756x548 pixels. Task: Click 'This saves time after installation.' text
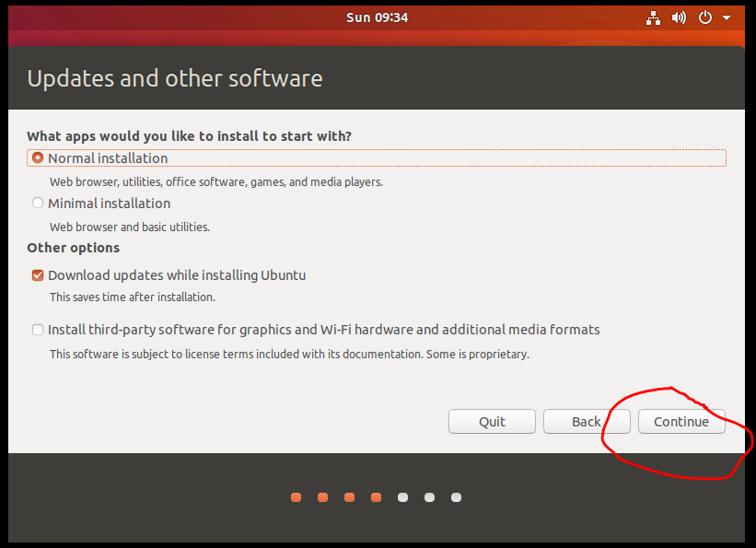click(x=133, y=297)
